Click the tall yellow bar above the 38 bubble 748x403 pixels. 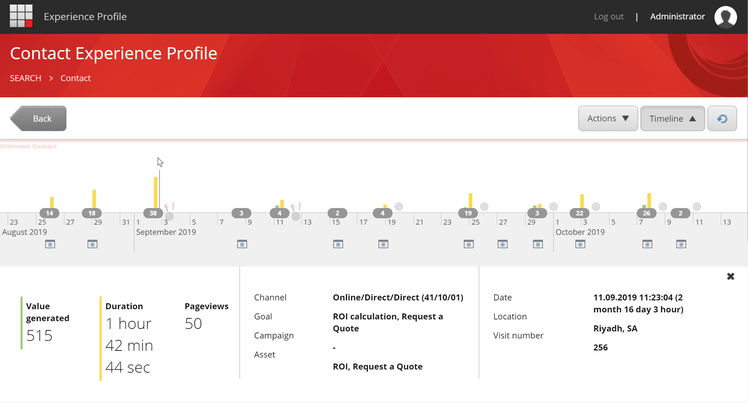[156, 193]
